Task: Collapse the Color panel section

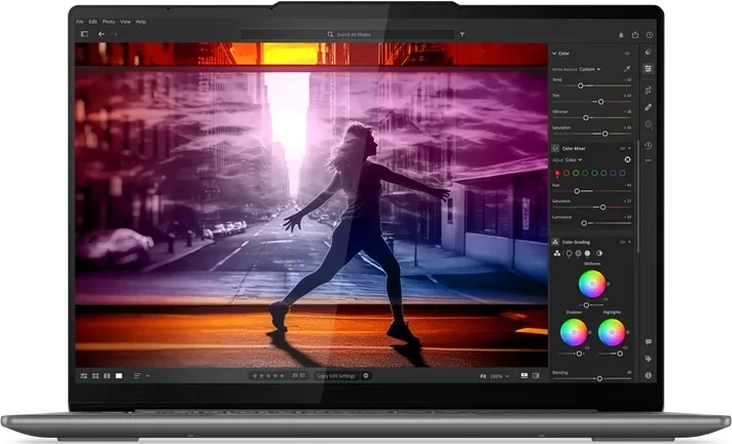Action: point(554,53)
